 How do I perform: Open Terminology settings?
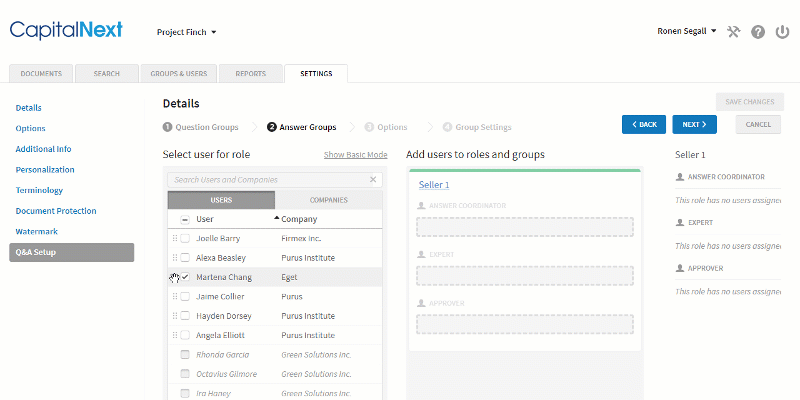(39, 190)
